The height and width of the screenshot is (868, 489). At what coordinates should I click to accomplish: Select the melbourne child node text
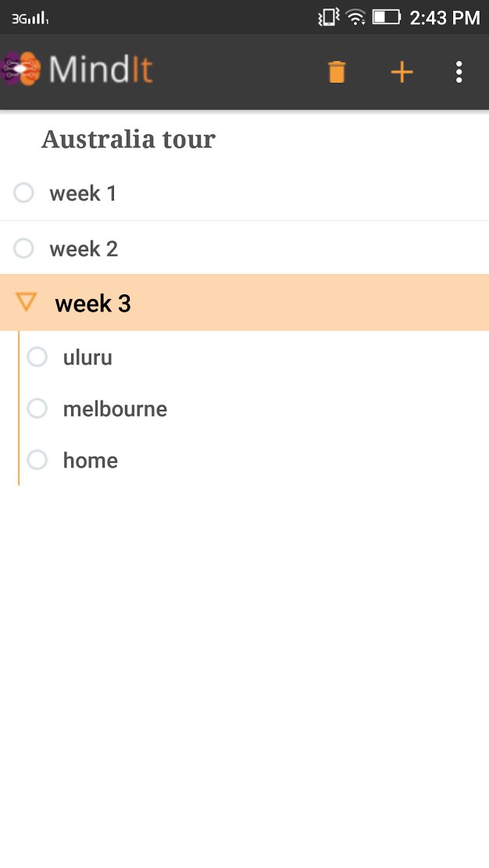[115, 409]
